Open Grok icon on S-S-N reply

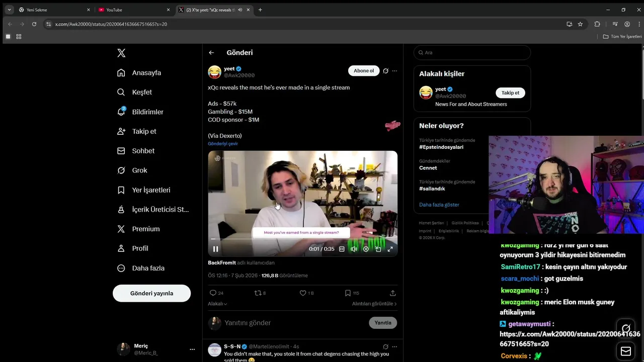pos(385,346)
